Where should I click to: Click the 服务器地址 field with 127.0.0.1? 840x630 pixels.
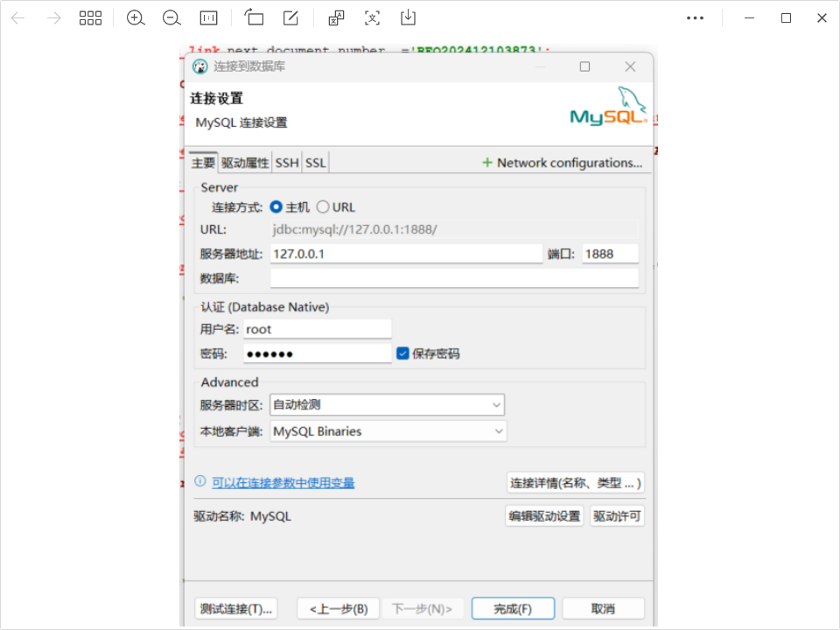coord(406,254)
